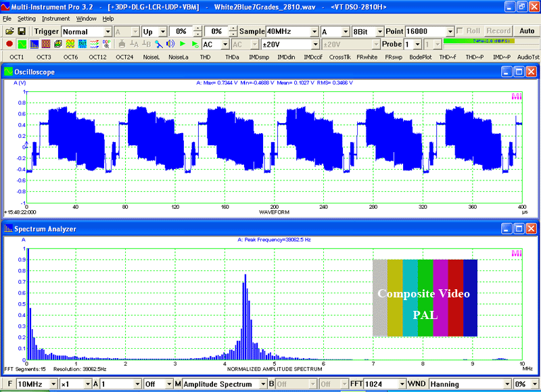Open the enabled ±20V range dropdown
Image resolution: width=541 pixels, height=392 pixels.
click(315, 45)
